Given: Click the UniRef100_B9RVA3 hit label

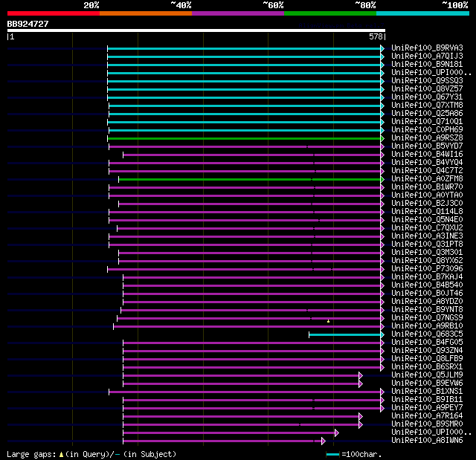Looking at the screenshot, I should point(427,48).
